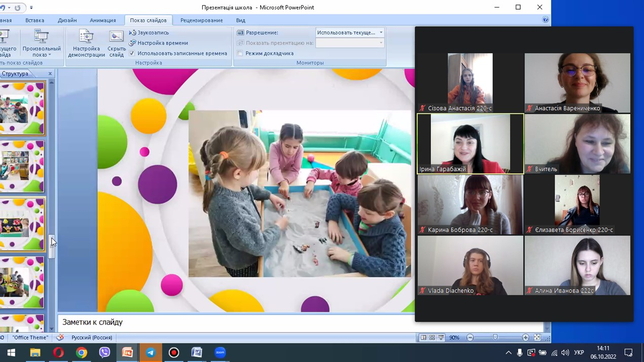
Task: Expand the Разрешение resolution dropdown
Action: click(381, 32)
